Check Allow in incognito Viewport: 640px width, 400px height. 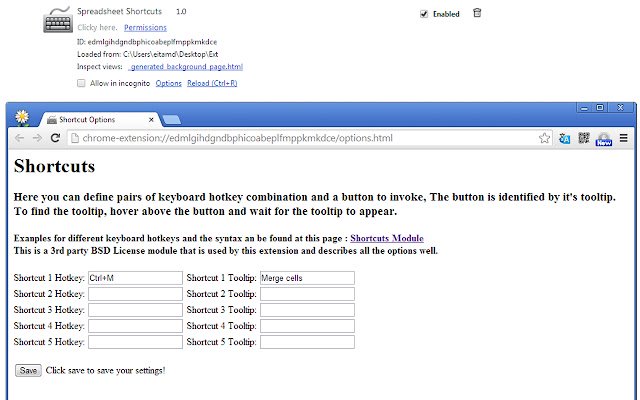pyautogui.click(x=81, y=83)
